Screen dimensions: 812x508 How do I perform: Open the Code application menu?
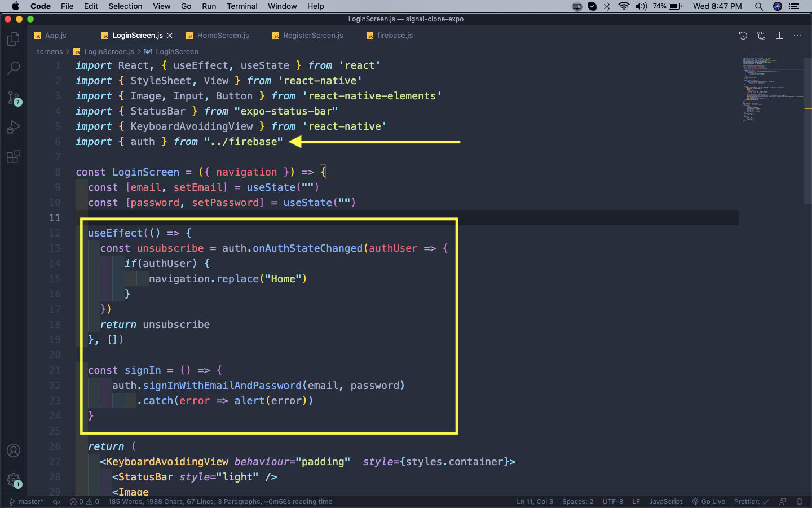[41, 6]
